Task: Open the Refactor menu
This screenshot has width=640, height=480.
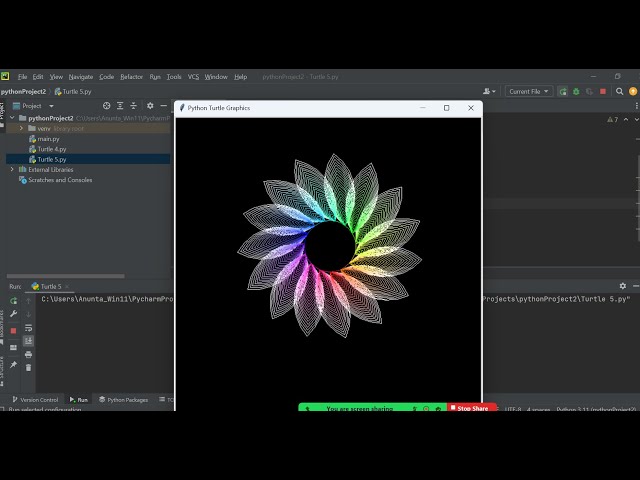Action: pyautogui.click(x=131, y=77)
